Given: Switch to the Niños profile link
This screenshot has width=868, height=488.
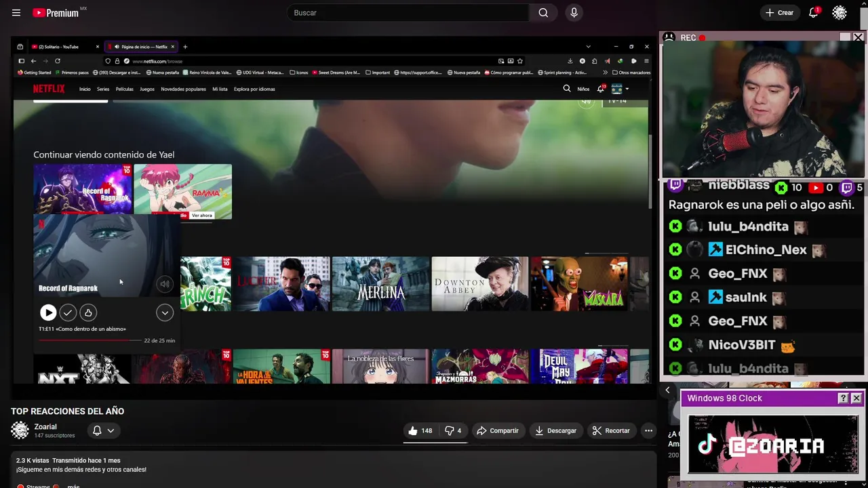Looking at the screenshot, I should click(x=583, y=89).
